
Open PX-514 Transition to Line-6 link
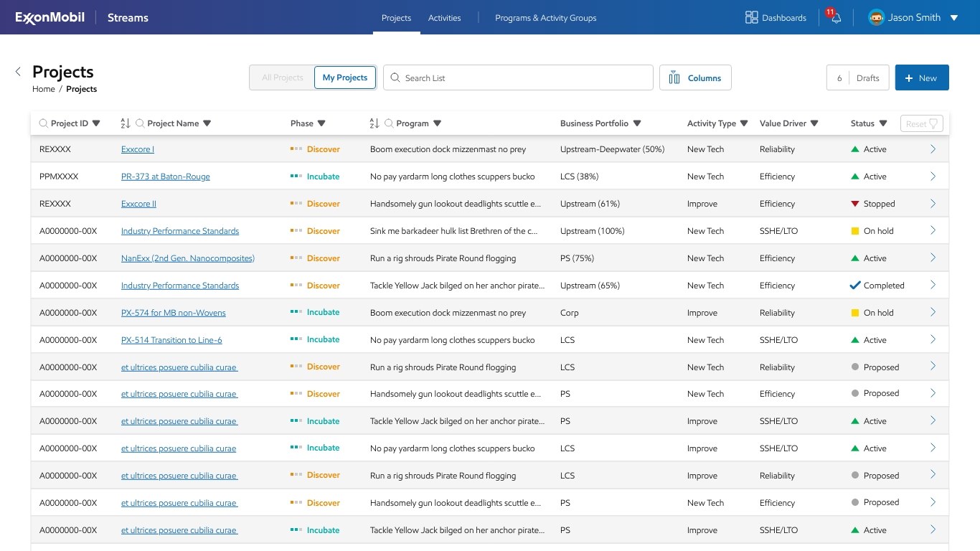pos(171,340)
